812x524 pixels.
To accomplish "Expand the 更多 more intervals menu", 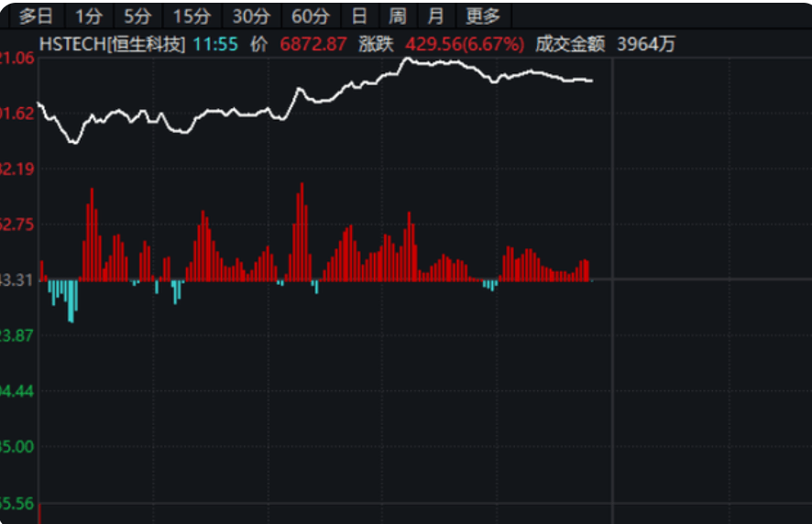I will 483,16.
